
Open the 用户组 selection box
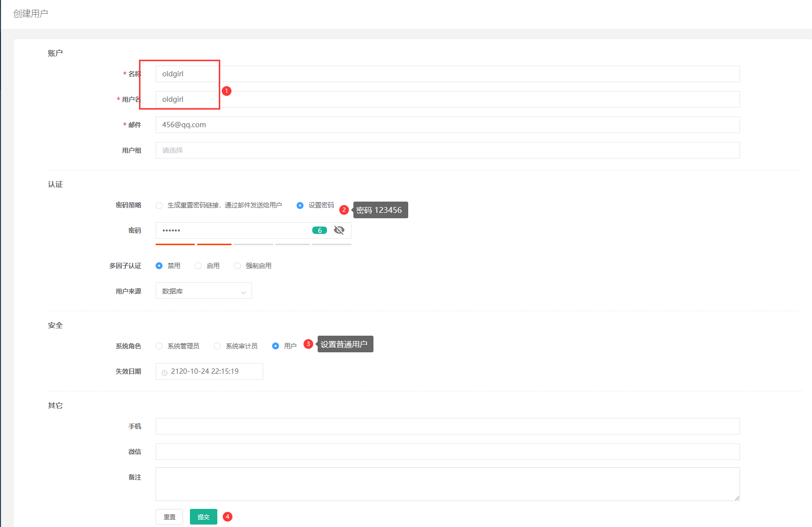[447, 150]
